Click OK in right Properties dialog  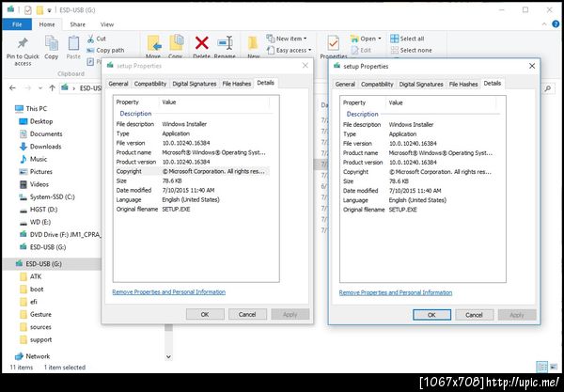(431, 315)
